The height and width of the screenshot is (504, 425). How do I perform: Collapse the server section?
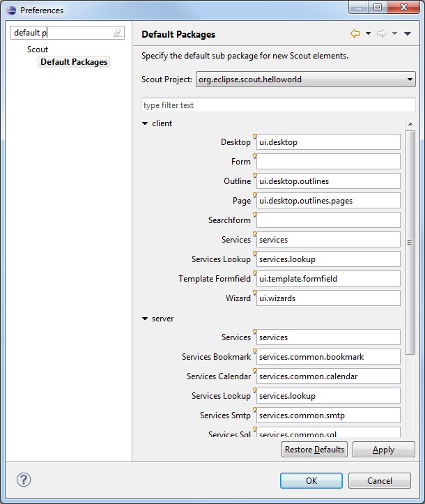click(x=145, y=319)
